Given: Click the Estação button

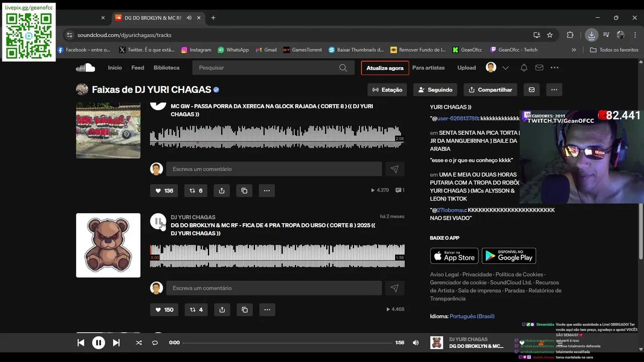Looking at the screenshot, I should click(x=387, y=90).
